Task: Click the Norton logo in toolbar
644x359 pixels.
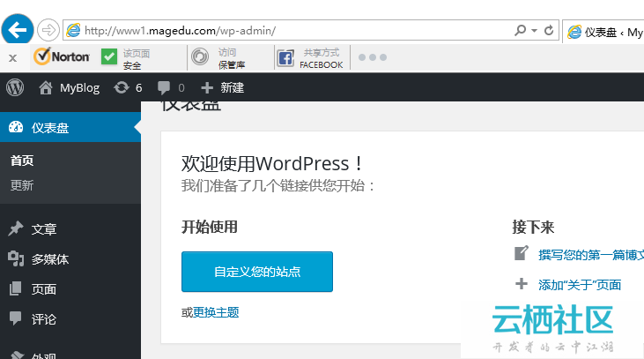Action: (x=62, y=56)
